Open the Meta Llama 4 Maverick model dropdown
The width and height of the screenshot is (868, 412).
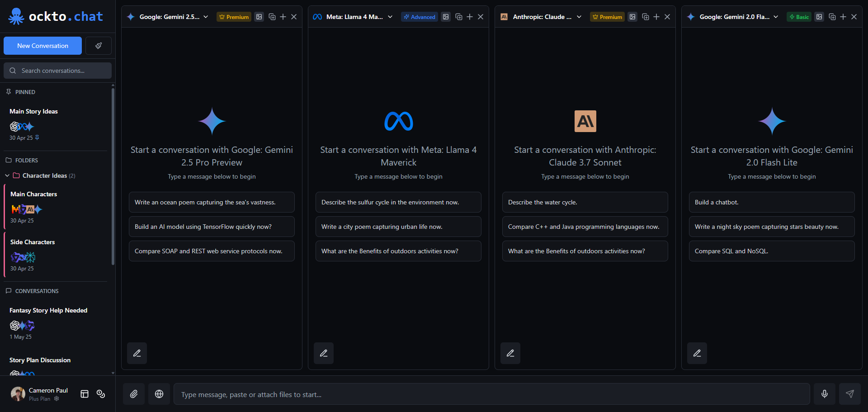[x=390, y=17]
